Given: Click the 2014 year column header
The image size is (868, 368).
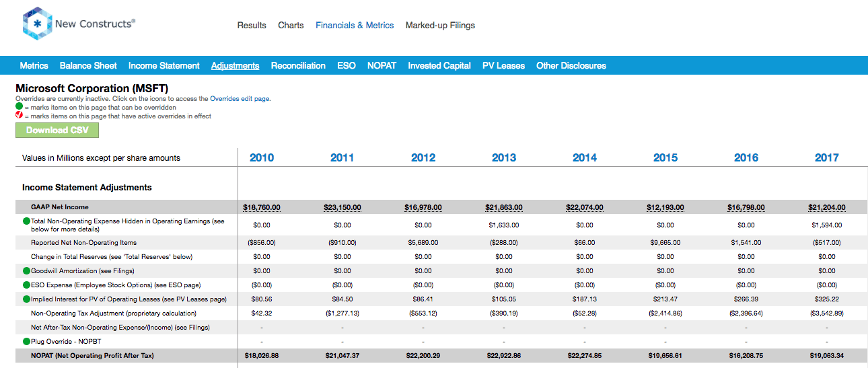Looking at the screenshot, I should (585, 157).
